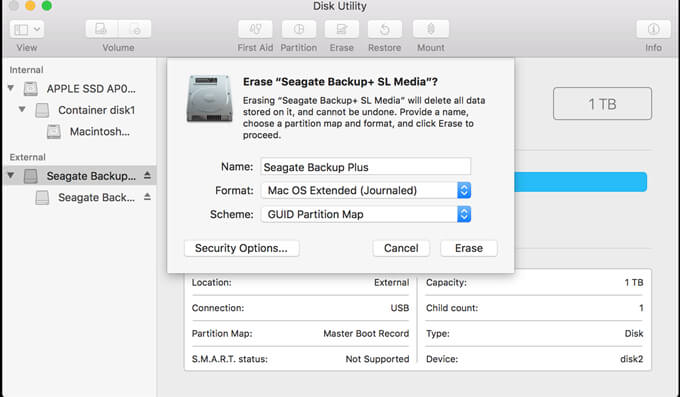Image resolution: width=680 pixels, height=397 pixels.
Task: Select Container disk1 in sidebar
Action: [96, 110]
